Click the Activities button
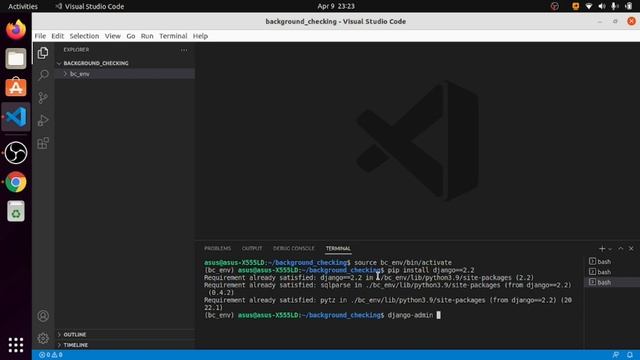The image size is (640, 360). coord(23,6)
